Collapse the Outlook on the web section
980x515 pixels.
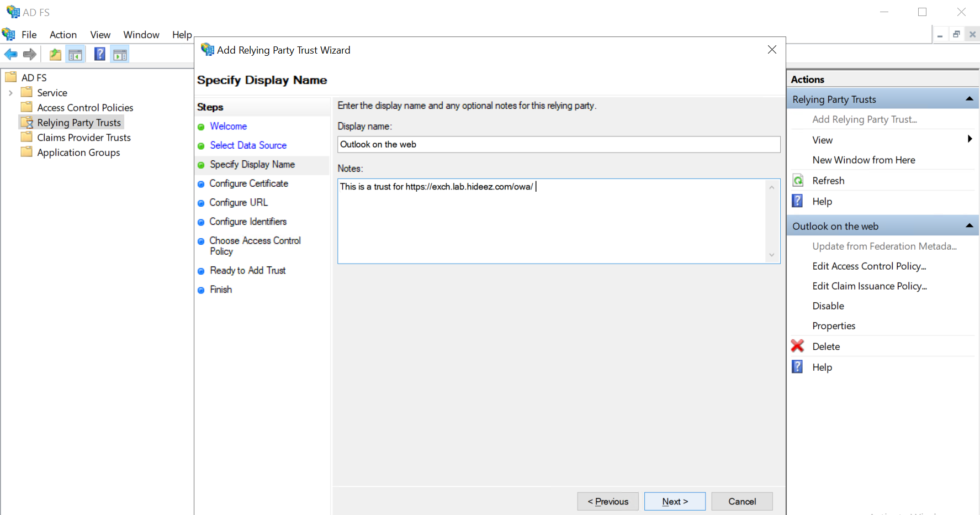point(969,225)
